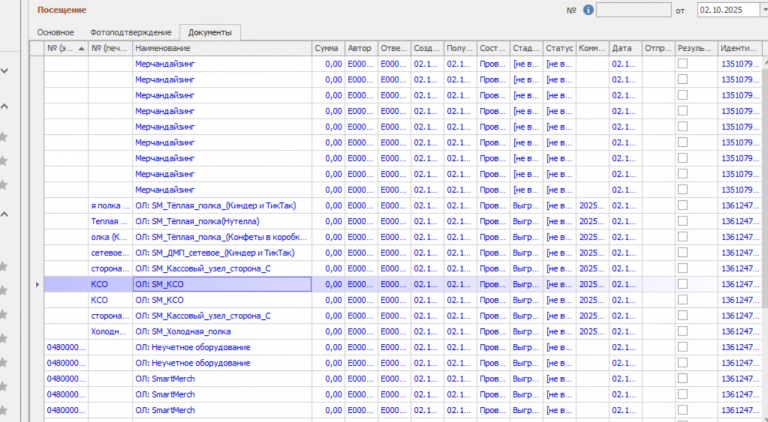
Task: Click the sort arrow in № (э... column header
Action: click(x=81, y=48)
